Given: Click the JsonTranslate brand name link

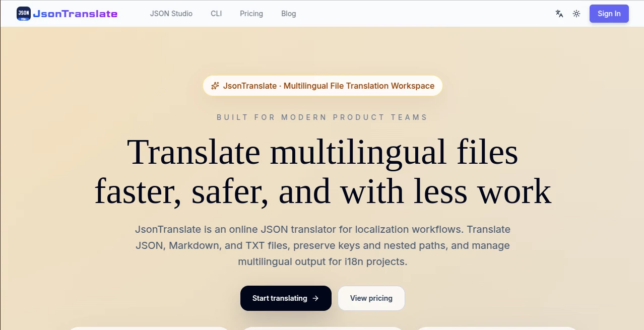Looking at the screenshot, I should point(75,14).
